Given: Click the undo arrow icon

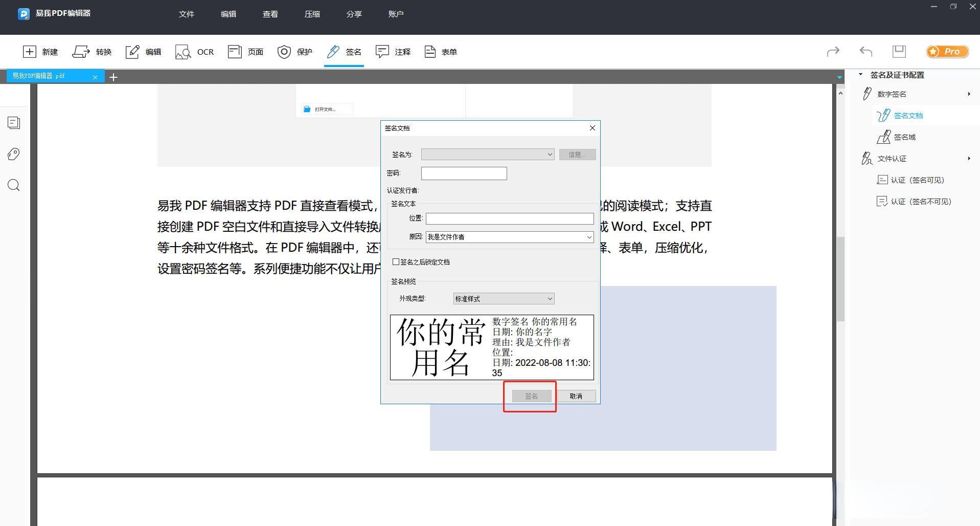Looking at the screenshot, I should (866, 51).
